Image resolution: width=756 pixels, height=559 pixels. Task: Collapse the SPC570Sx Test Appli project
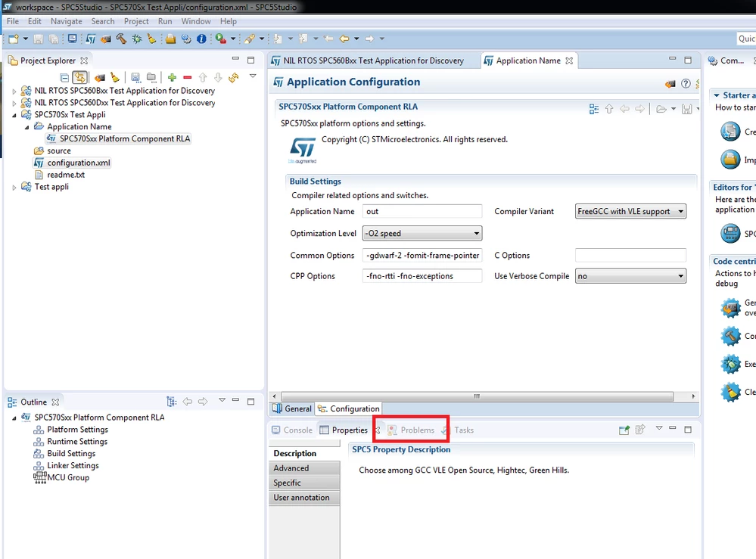14,115
